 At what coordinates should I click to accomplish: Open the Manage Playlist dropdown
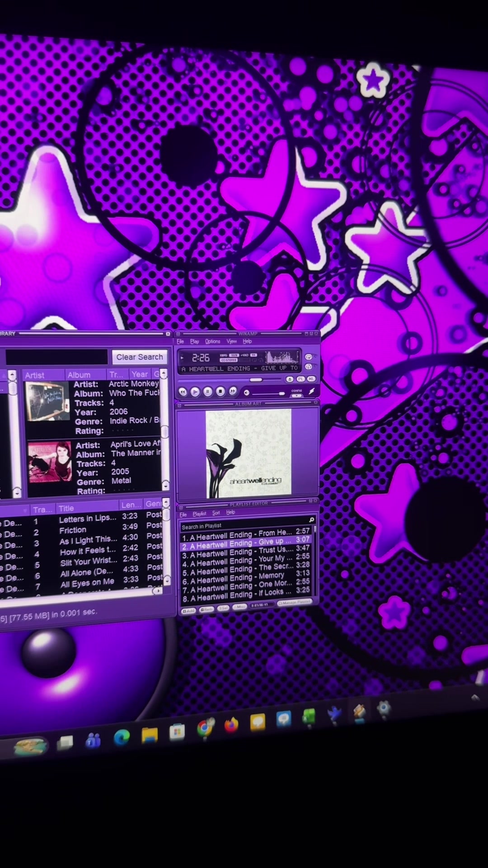pos(295,602)
